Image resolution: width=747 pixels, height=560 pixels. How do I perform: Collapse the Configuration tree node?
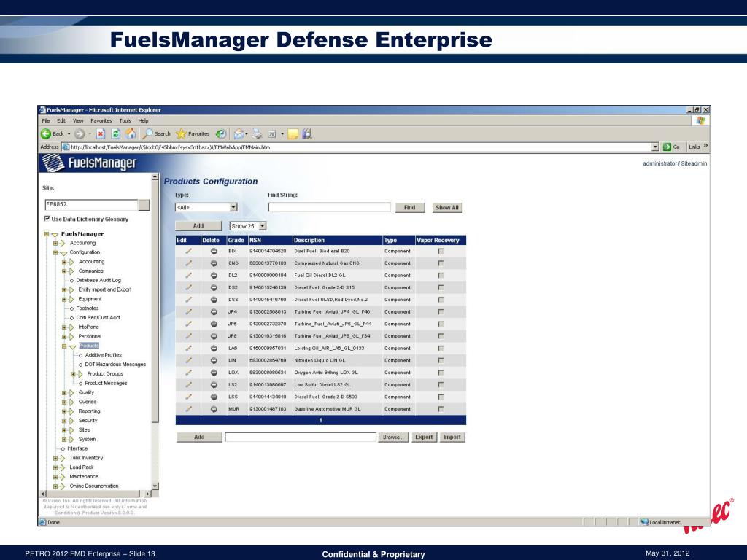pos(55,253)
